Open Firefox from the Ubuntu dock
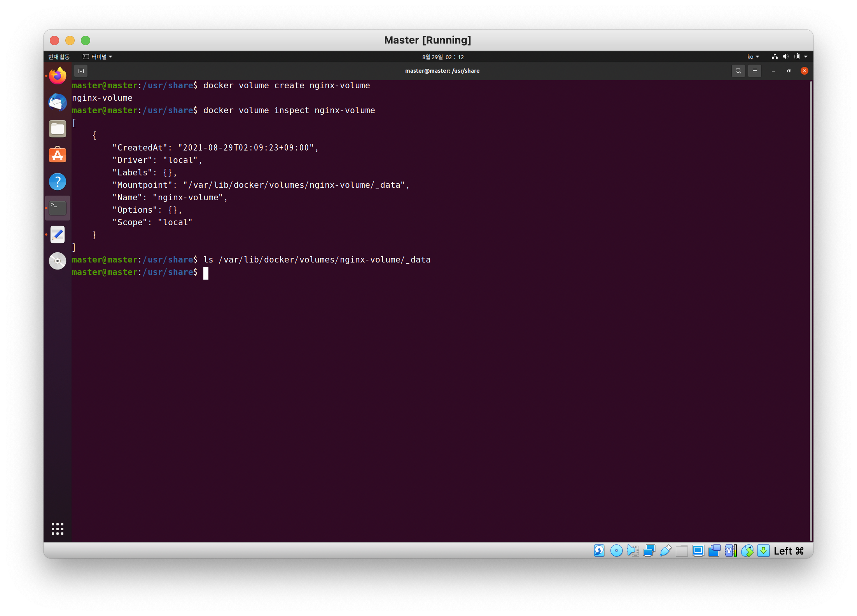Screen dimensions: 857x616 click(58, 76)
